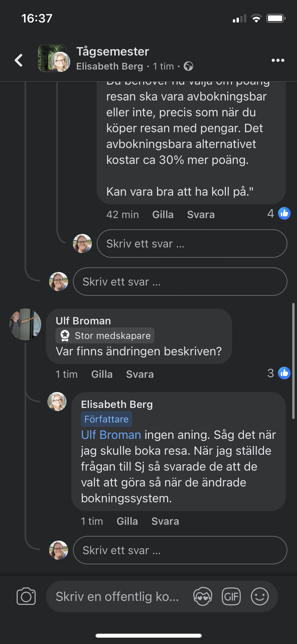Reply to Elisabeth Berg's reply via Svara

point(165,521)
